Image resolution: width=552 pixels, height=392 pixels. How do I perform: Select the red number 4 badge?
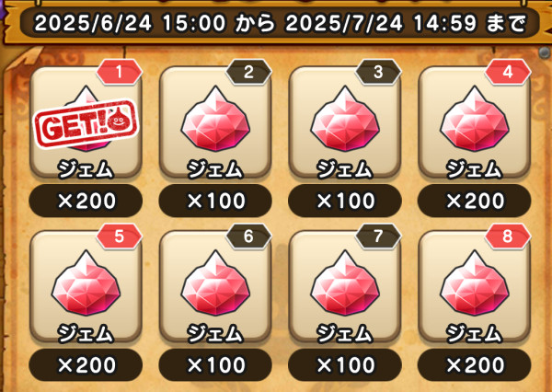point(508,72)
